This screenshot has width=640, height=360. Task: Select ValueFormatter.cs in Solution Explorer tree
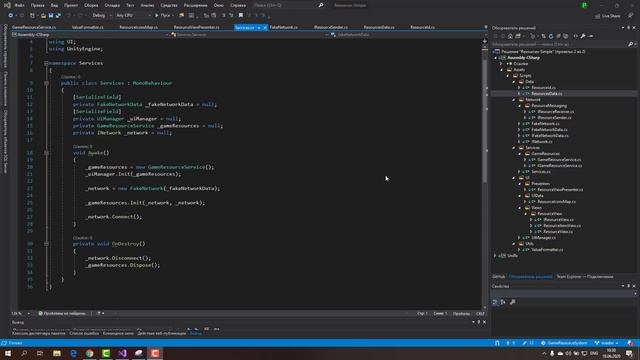tap(547, 250)
